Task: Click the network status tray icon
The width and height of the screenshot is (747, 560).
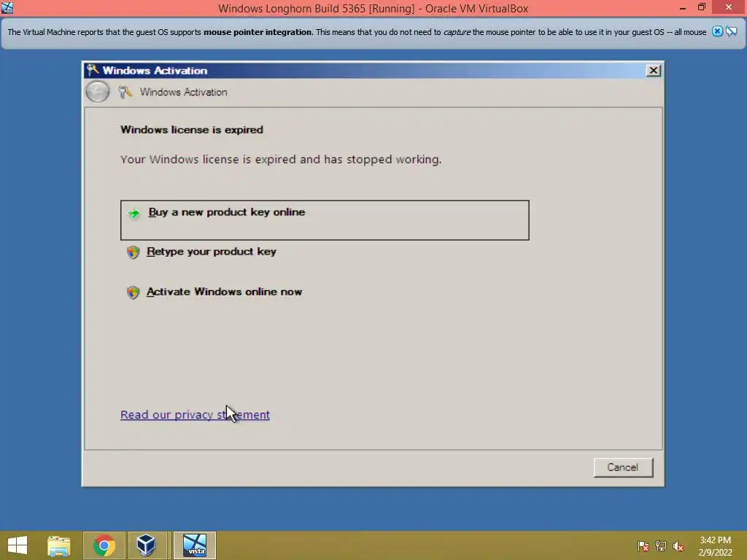Action: coord(661,545)
